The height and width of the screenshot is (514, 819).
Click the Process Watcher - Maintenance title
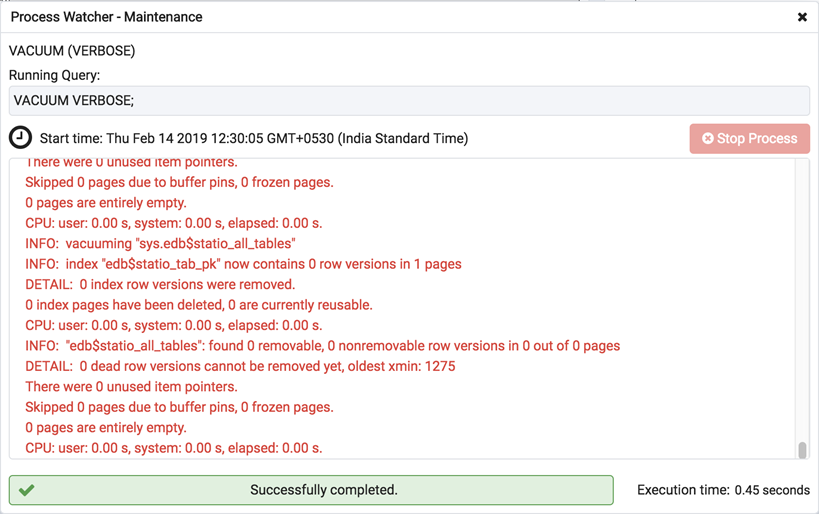pyautogui.click(x=106, y=17)
